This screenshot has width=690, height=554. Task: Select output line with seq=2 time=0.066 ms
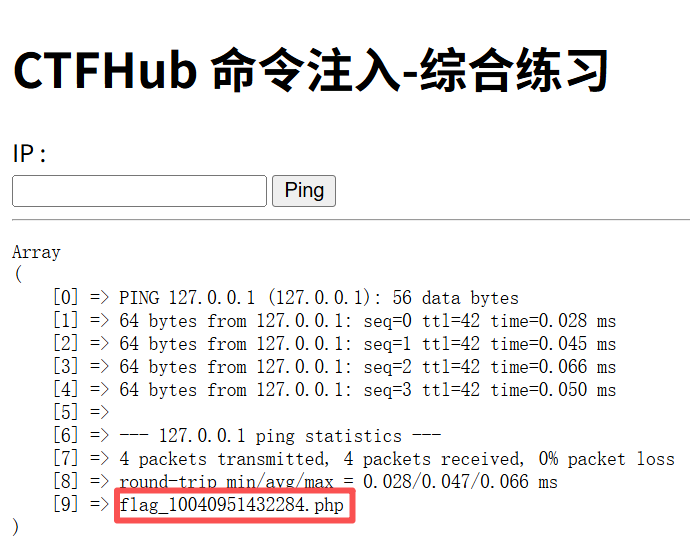[x=367, y=367]
